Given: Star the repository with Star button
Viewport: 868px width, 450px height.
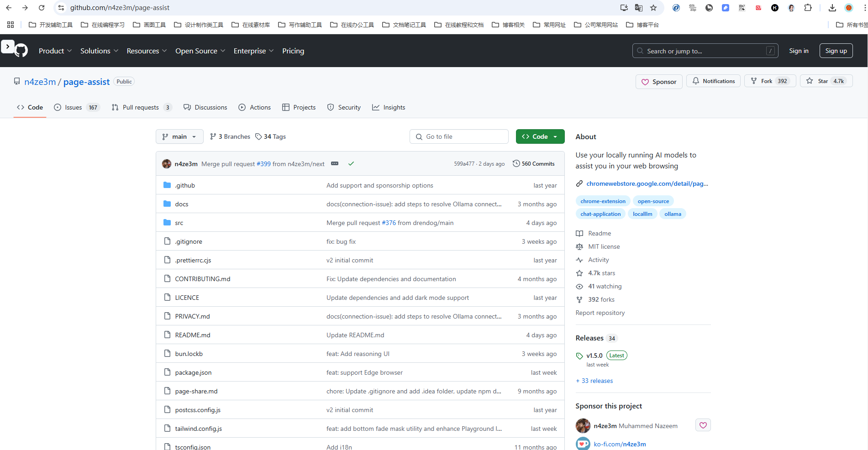Looking at the screenshot, I should [826, 81].
